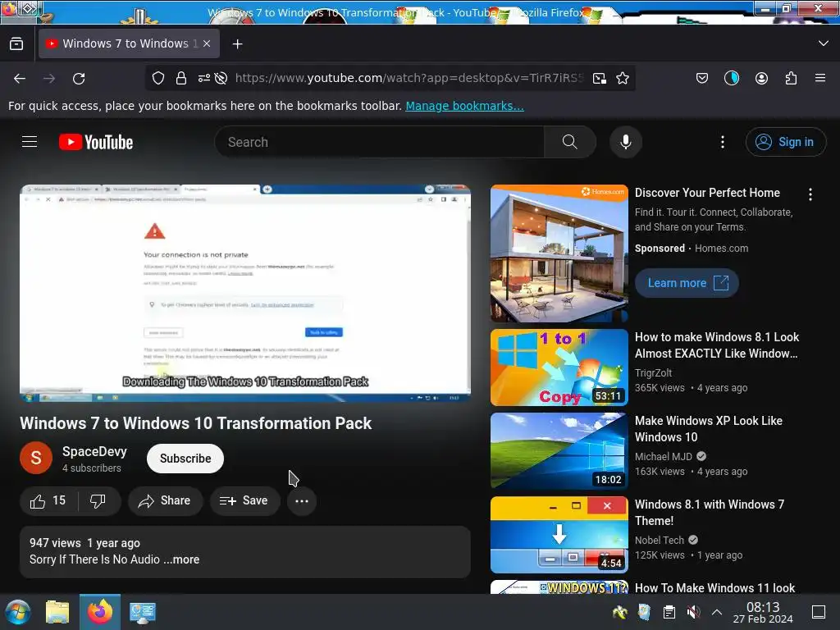Open the clipboard tray icon
Viewport: 840px width, 630px height.
click(669, 612)
